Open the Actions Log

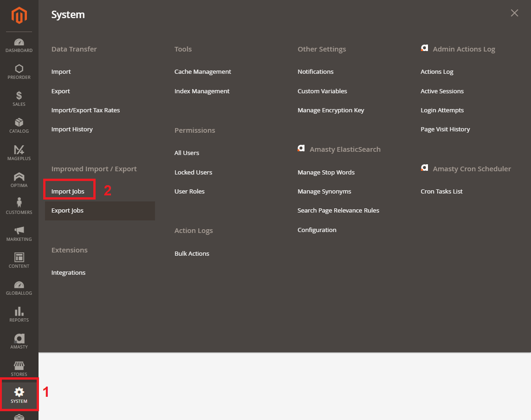click(x=437, y=72)
